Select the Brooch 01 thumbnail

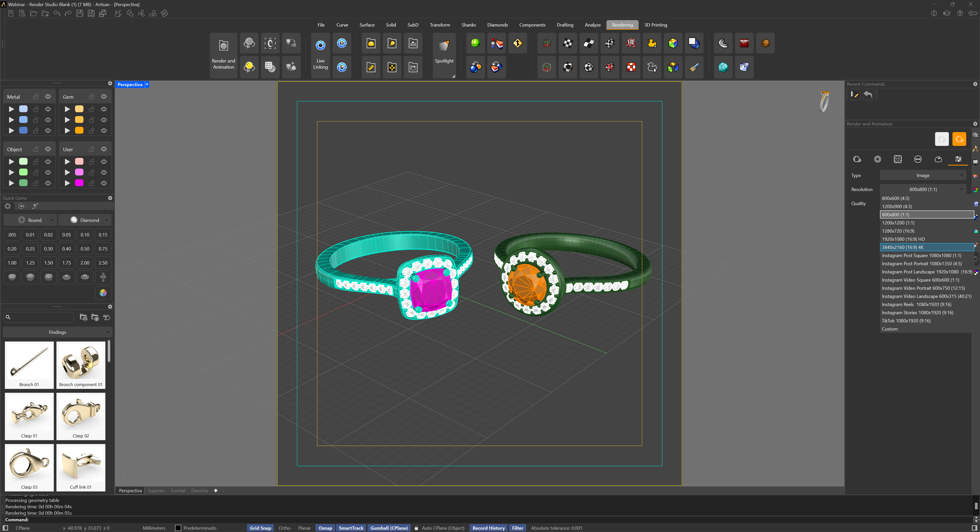point(29,365)
